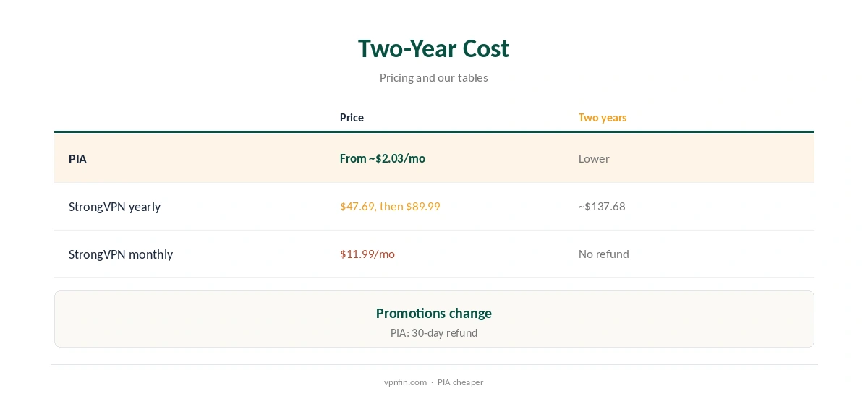Click the 'PIA cheaper' footer text
Screen dimensions: 868x396
pos(460,382)
